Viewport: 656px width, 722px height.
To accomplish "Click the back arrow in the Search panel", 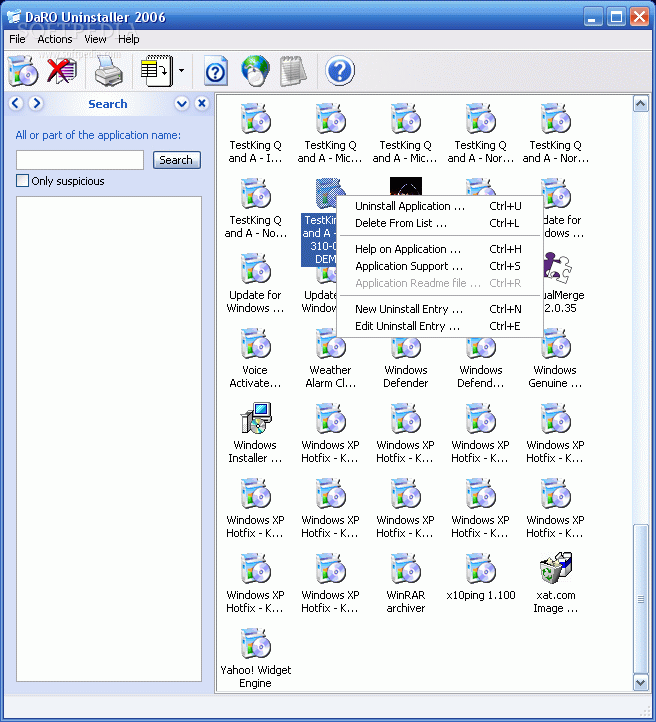I will pos(16,103).
